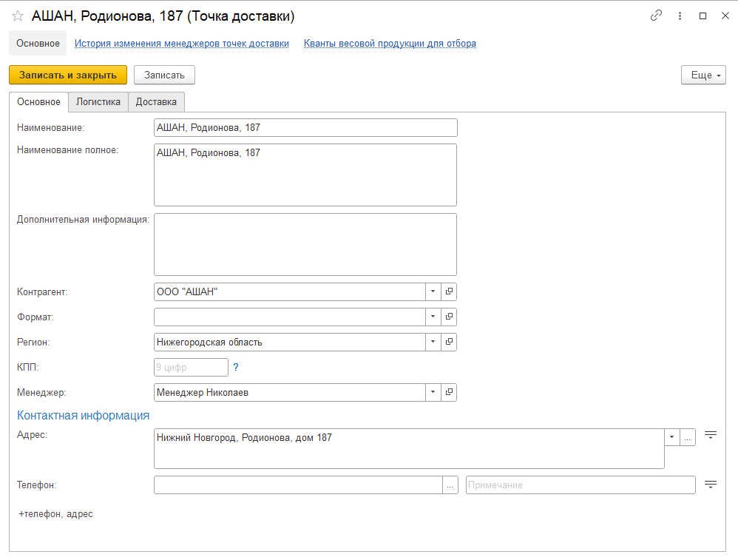
Task: Click the Примечание note input field
Action: (x=580, y=485)
